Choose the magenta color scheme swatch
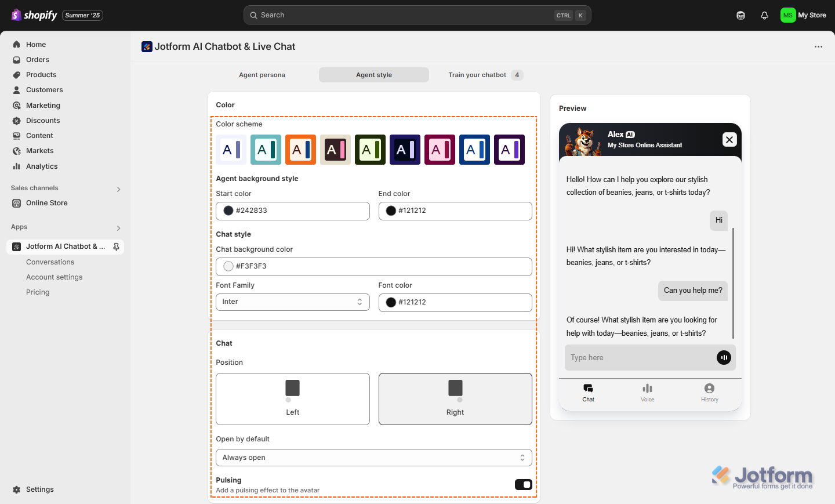This screenshot has height=504, width=835. (x=440, y=150)
